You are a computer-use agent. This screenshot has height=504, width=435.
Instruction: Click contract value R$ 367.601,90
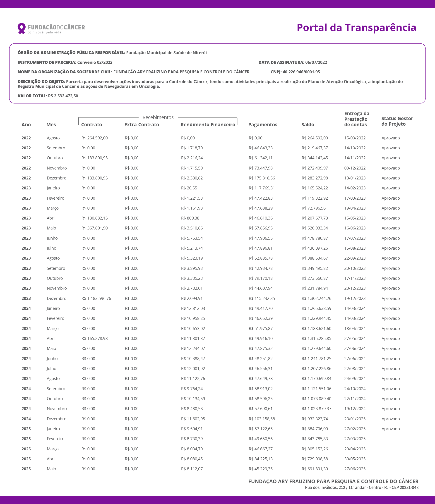point(94,228)
